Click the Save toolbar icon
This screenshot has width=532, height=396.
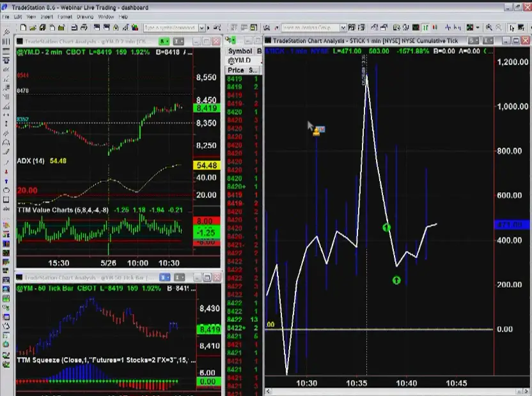point(42,27)
